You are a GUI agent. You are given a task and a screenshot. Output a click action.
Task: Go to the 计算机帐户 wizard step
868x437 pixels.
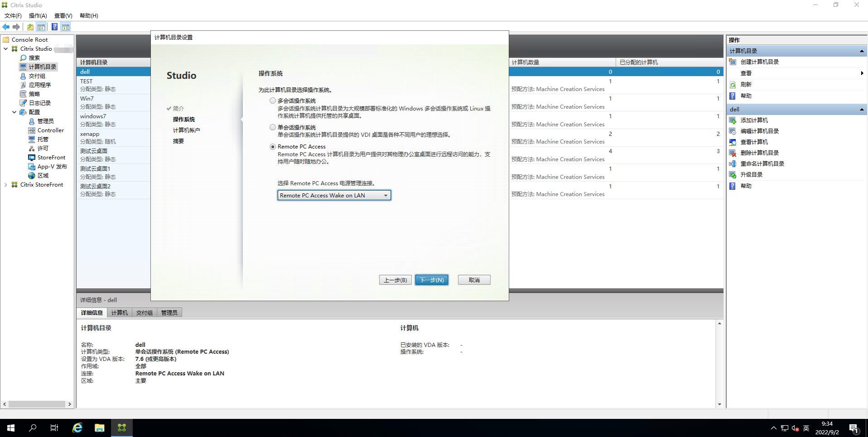click(x=186, y=130)
